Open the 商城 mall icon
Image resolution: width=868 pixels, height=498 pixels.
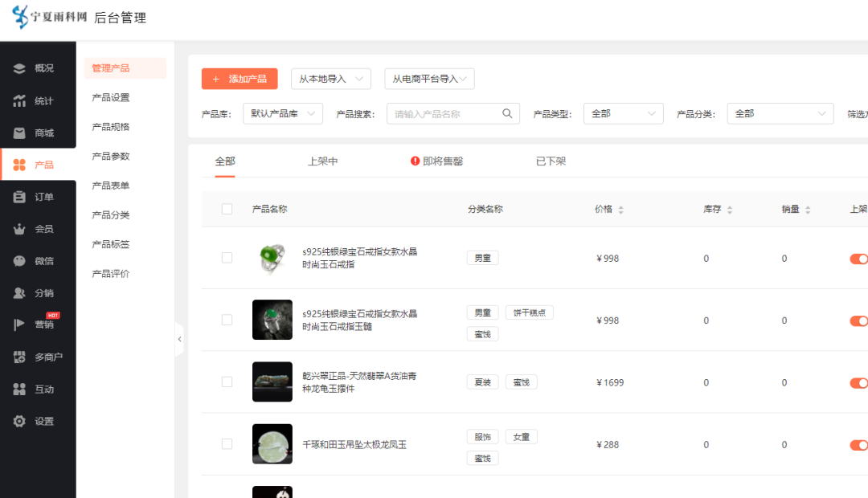[x=19, y=133]
